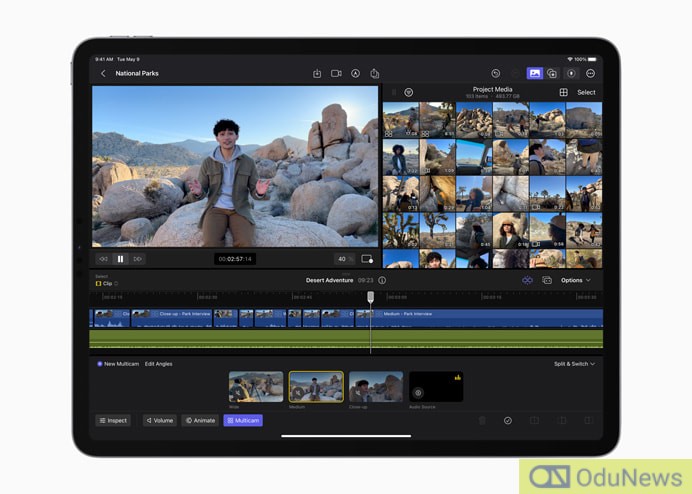Select first media thumbnail in the top row of Project Media

[x=401, y=120]
